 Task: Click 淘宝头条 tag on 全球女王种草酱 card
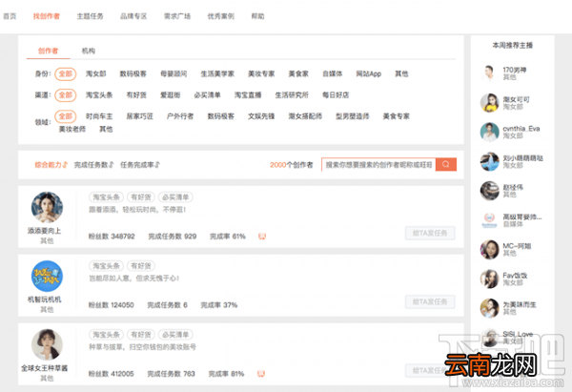tap(106, 335)
